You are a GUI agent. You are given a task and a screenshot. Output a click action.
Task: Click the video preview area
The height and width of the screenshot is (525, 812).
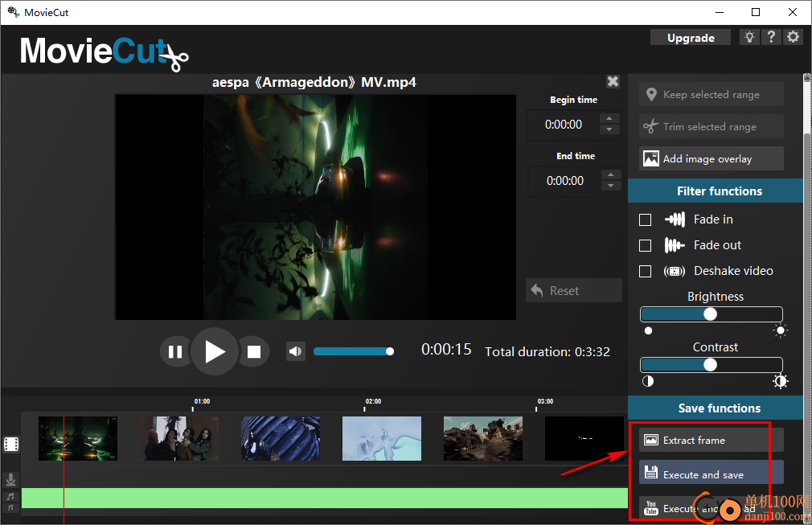coord(315,207)
